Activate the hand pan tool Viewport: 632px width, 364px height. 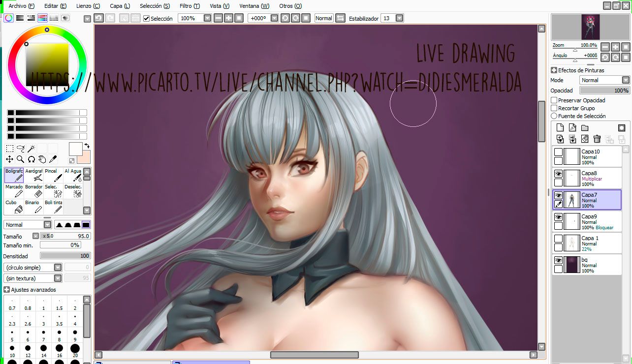tap(42, 159)
